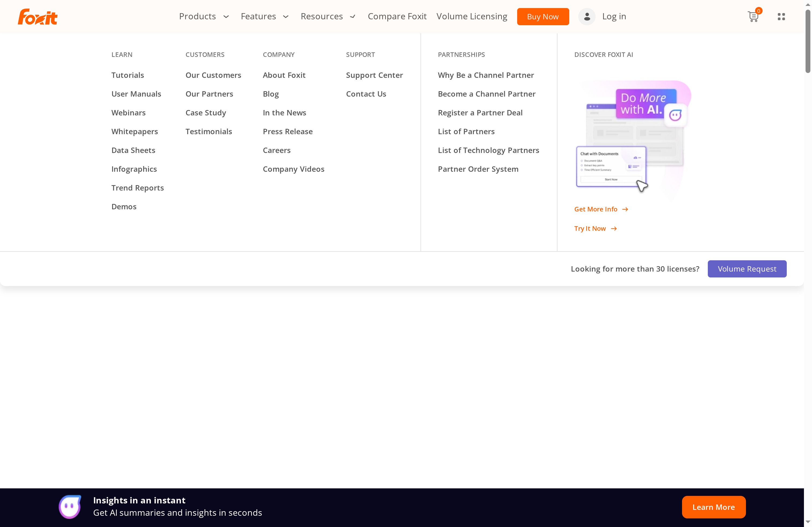Open the shopping cart

[752, 16]
